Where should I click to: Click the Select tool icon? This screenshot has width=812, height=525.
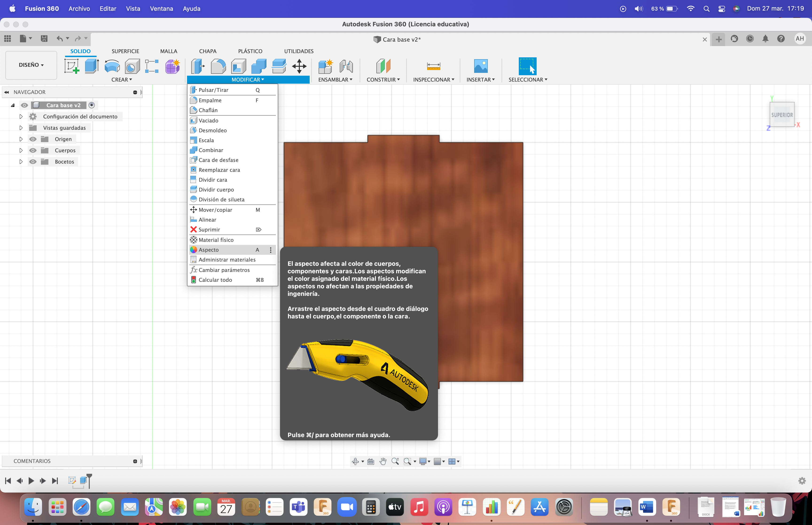(527, 66)
